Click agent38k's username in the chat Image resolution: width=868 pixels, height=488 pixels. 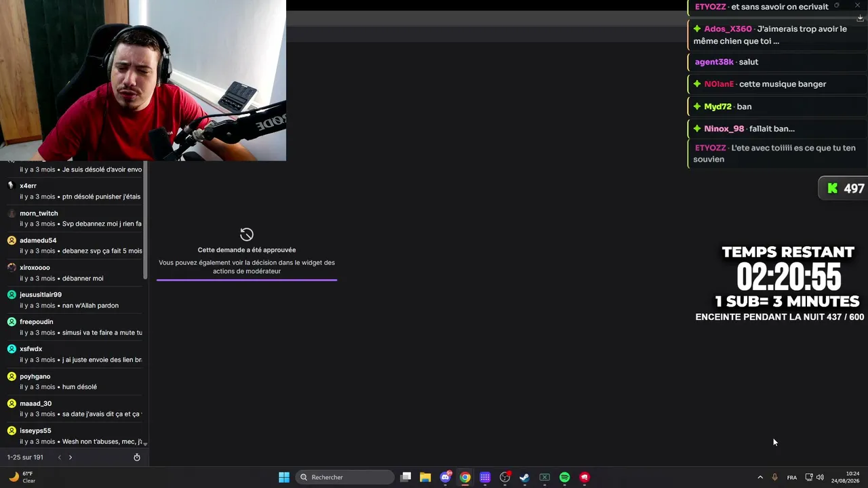tap(714, 62)
